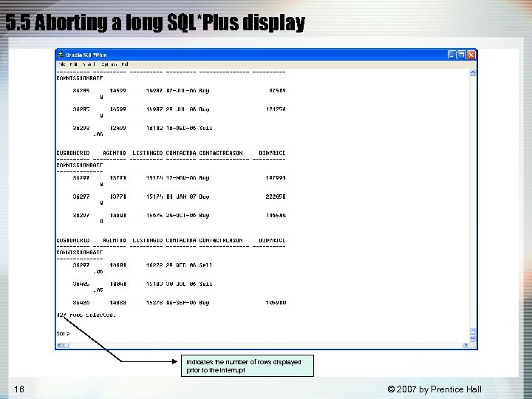Click the contact date 06-SEP-06
The height and width of the screenshot is (399, 532).
[x=181, y=302]
